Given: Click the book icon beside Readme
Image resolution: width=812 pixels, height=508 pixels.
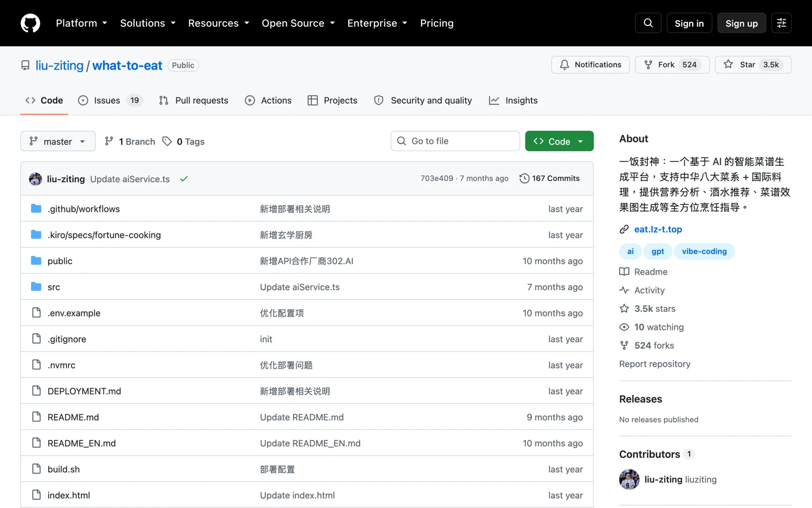Looking at the screenshot, I should click(x=624, y=272).
